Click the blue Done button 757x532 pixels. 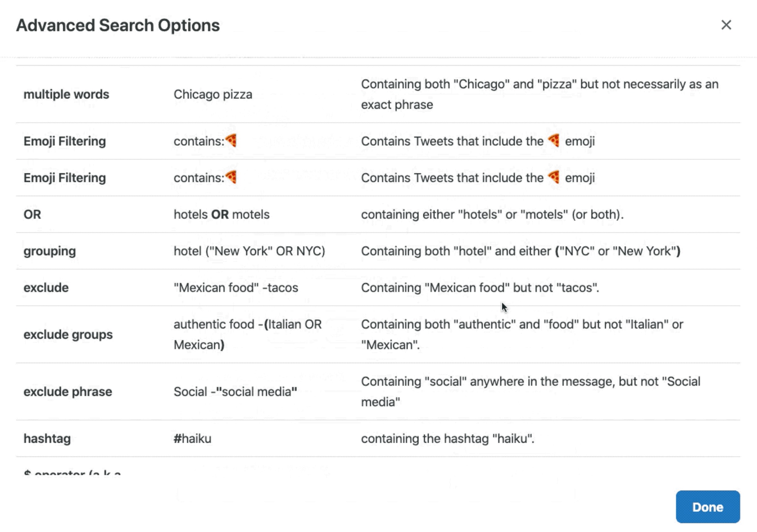pos(707,507)
